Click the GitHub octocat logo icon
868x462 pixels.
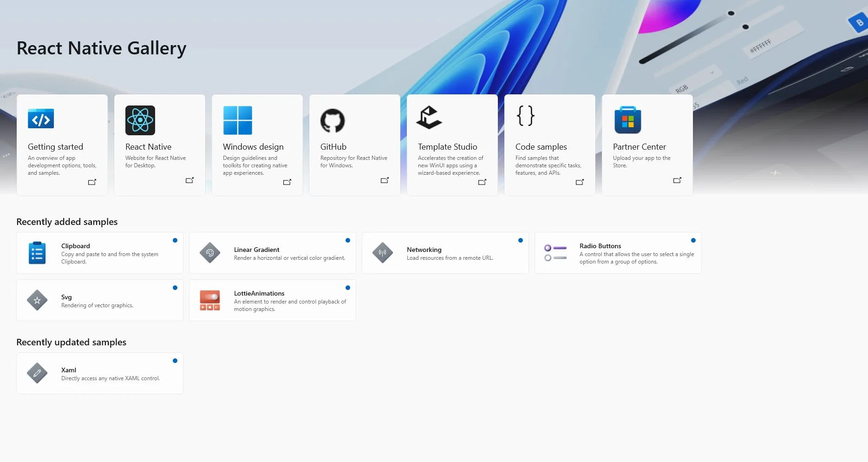[333, 120]
